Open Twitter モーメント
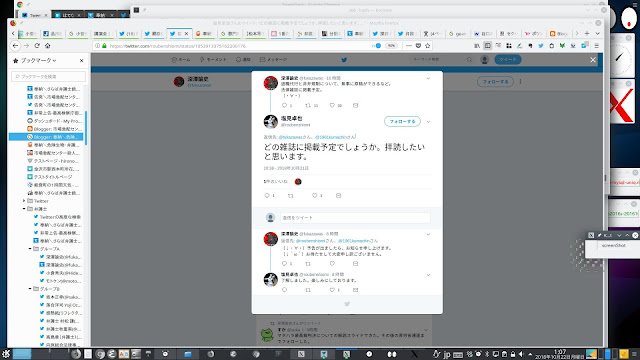Image resolution: width=640 pixels, height=360 pixels. [213, 60]
